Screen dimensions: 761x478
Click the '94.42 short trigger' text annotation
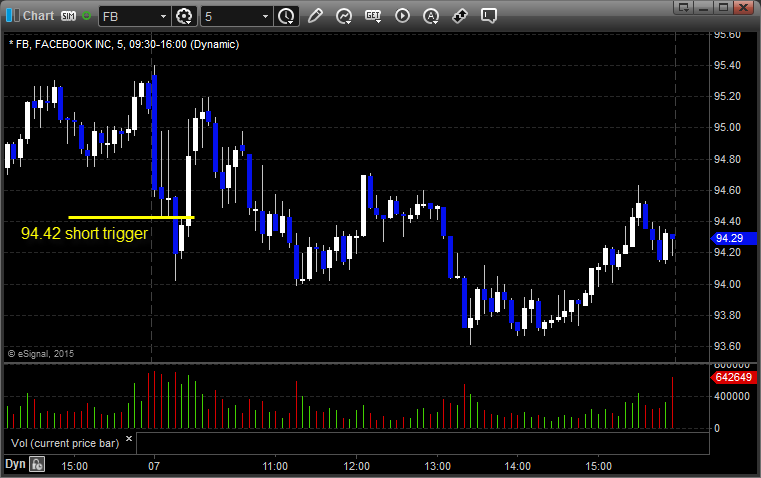click(84, 233)
